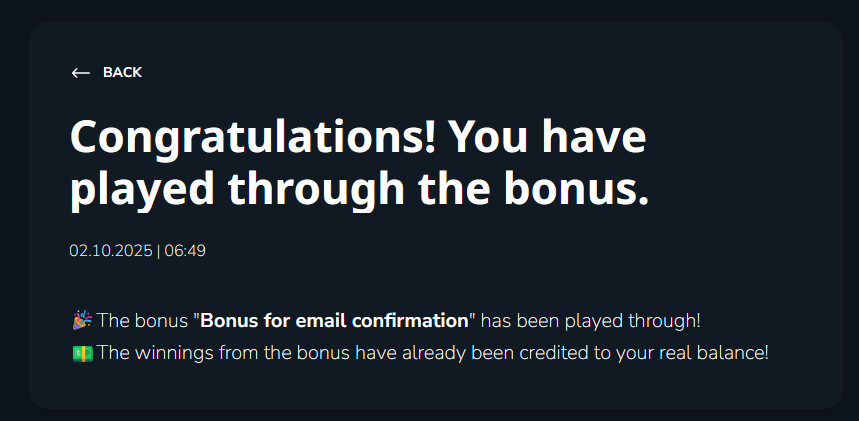Image resolution: width=859 pixels, height=421 pixels.
Task: Click the back arrow icon
Action: [x=80, y=73]
